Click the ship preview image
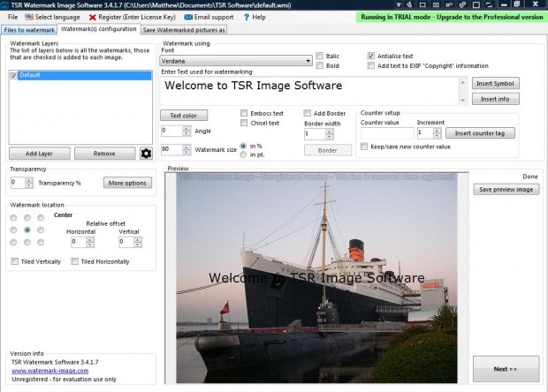Image resolution: width=548 pixels, height=392 pixels. [316, 278]
